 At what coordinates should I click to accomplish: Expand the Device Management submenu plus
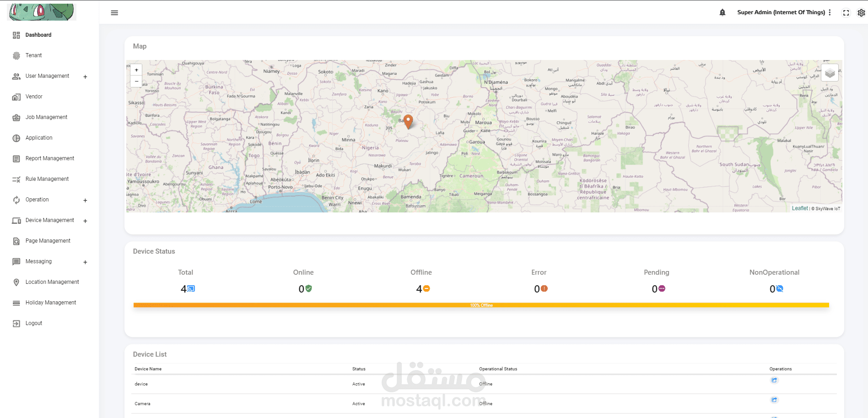85,221
